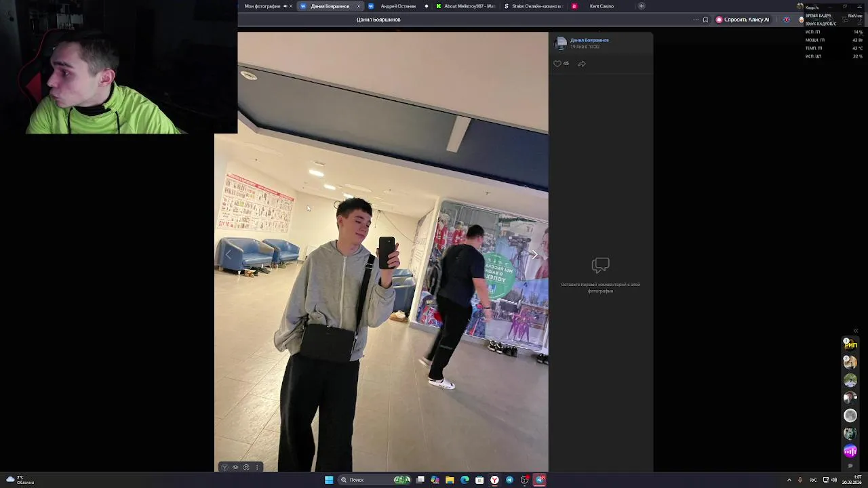The width and height of the screenshot is (868, 488).
Task: Open File Explorer from the taskbar
Action: [x=450, y=480]
